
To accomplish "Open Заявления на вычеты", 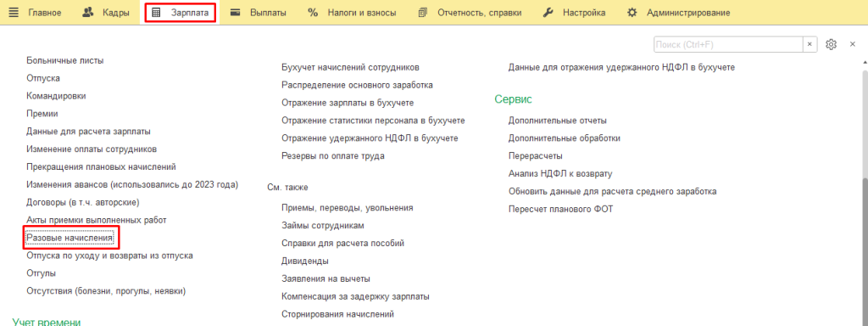I will click(x=326, y=278).
